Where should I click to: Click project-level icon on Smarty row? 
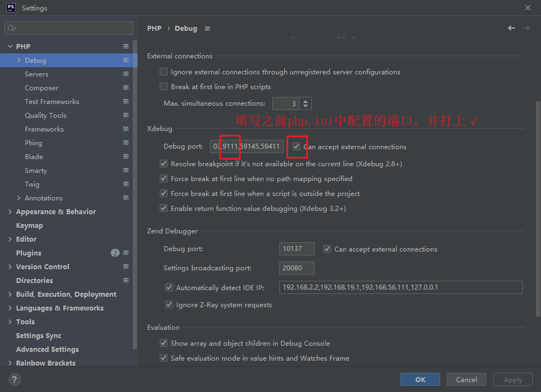[126, 170]
